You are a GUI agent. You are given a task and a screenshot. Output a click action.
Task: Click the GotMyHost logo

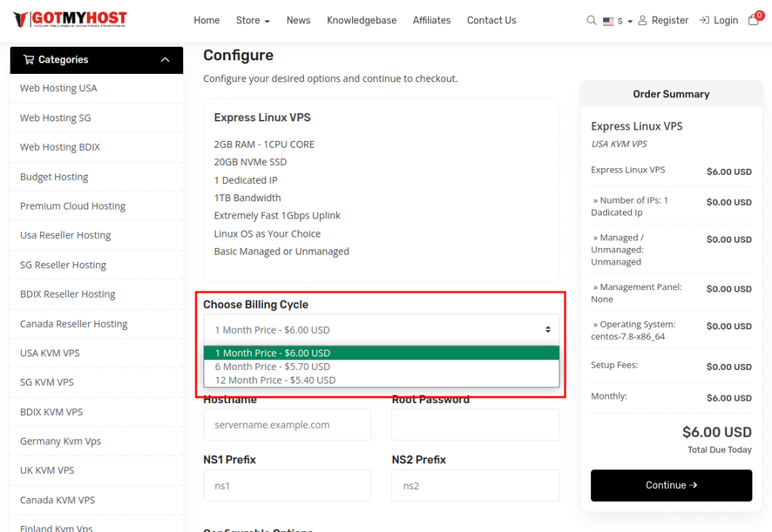click(70, 20)
